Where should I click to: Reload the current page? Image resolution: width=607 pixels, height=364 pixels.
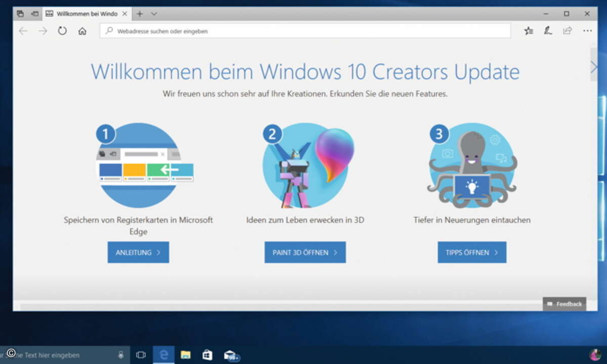62,31
